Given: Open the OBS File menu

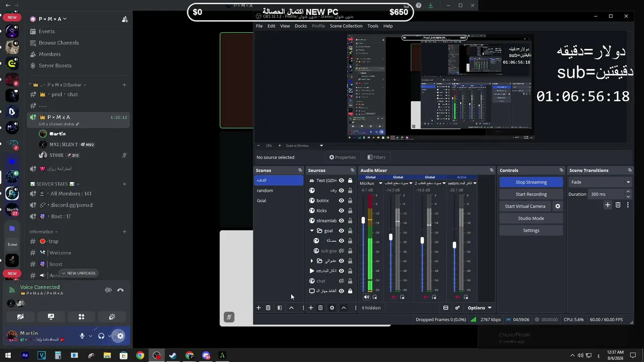Looking at the screenshot, I should pos(259,26).
